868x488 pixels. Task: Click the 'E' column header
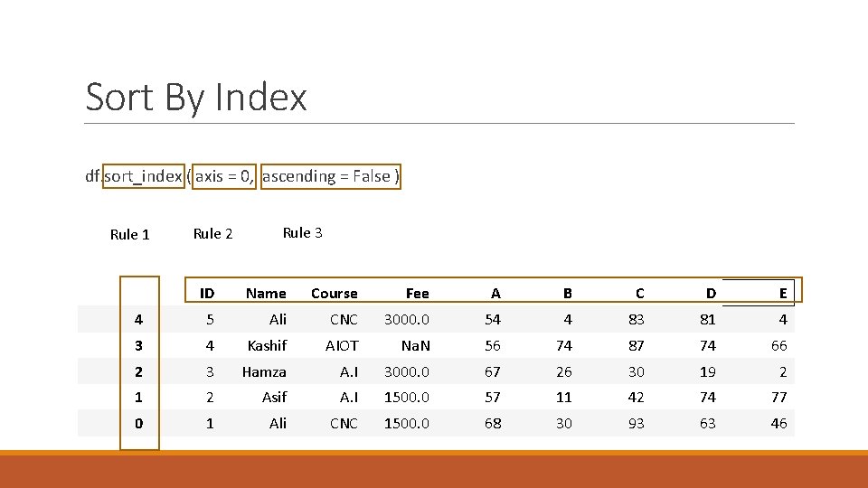(x=783, y=293)
